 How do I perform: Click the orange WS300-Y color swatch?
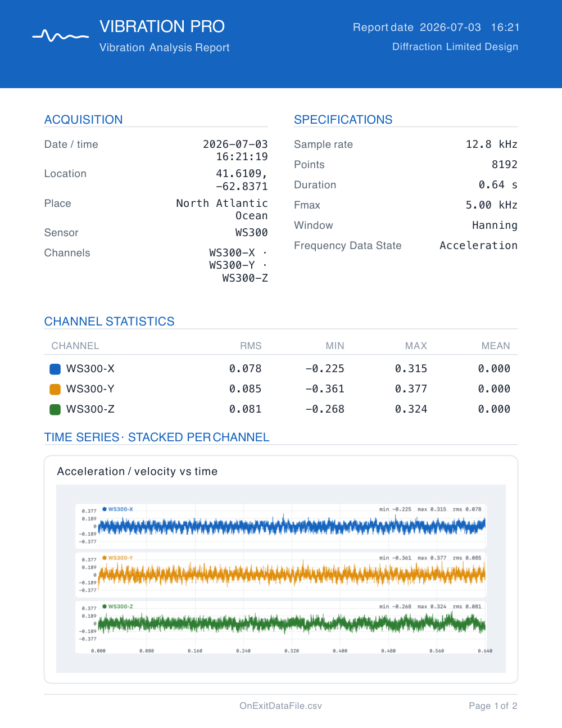pos(55,389)
